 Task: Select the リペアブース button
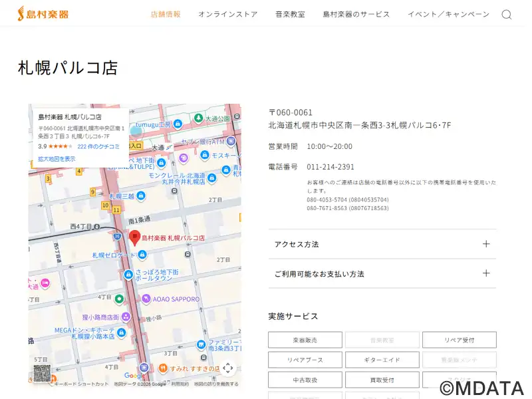305,360
